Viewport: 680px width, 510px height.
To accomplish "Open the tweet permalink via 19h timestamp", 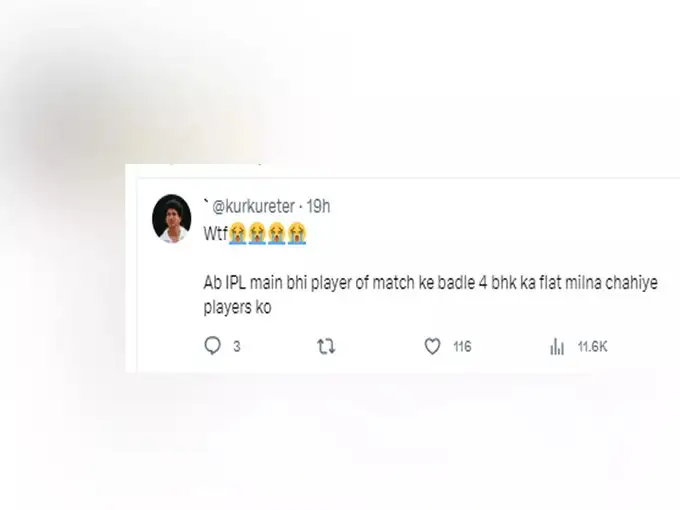I will (x=318, y=206).
